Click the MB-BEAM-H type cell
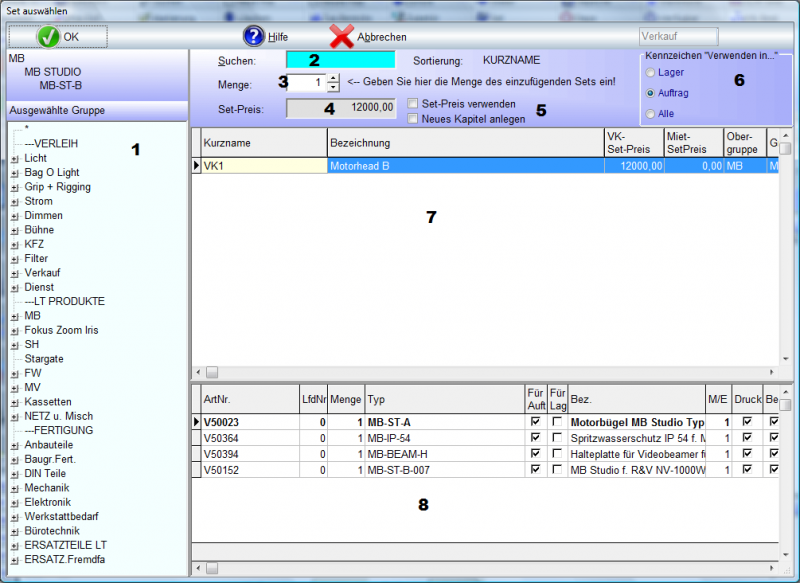 (x=445, y=454)
